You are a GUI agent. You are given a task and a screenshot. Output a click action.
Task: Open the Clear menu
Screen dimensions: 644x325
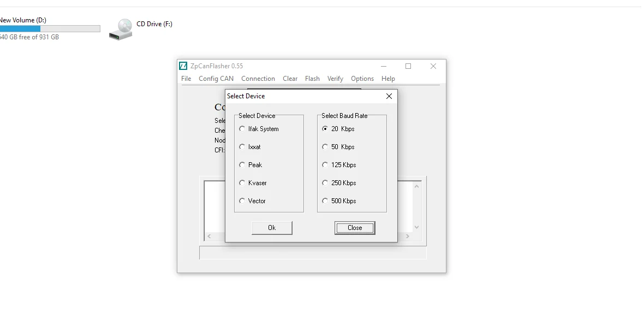pos(290,79)
